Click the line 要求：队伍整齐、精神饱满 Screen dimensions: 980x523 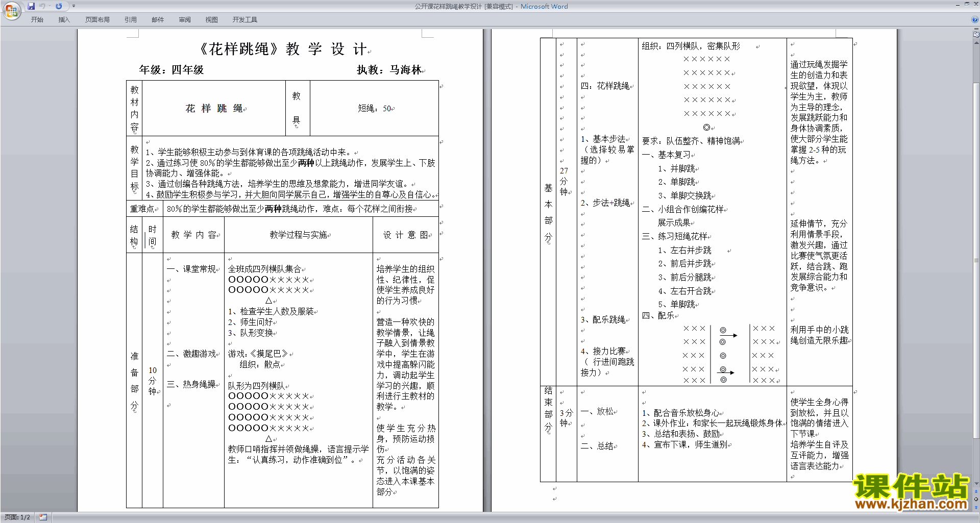[691, 141]
